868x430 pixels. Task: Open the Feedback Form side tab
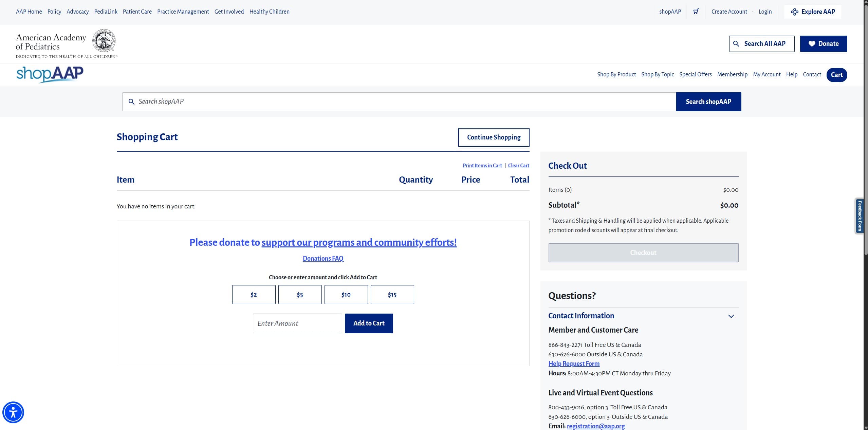[860, 216]
